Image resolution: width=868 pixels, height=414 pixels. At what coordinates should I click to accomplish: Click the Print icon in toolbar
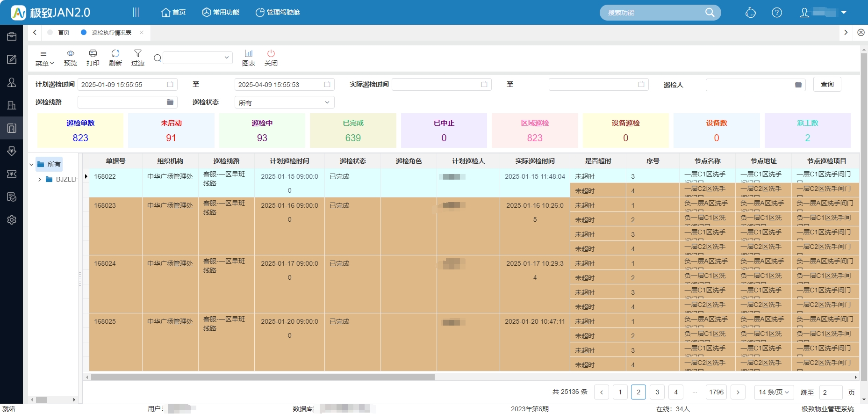[x=93, y=58]
